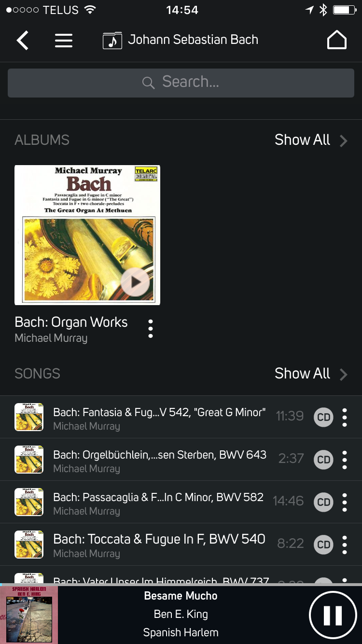The width and height of the screenshot is (362, 644).
Task: Tap the CD badge on Fantasia & Fugue track
Action: point(323,418)
